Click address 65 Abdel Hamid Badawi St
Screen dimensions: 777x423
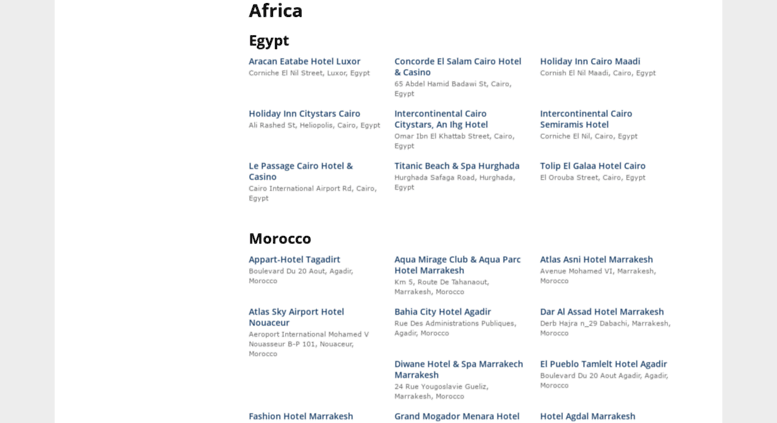tap(453, 89)
